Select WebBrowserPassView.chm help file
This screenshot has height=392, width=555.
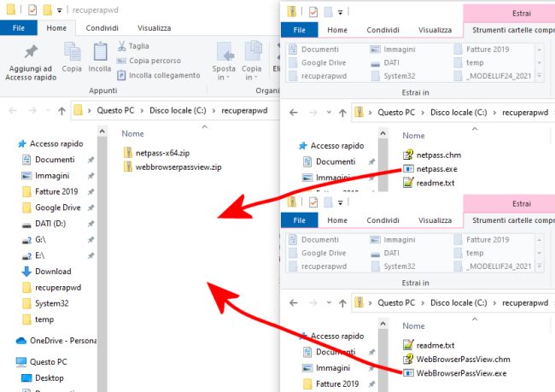(461, 359)
